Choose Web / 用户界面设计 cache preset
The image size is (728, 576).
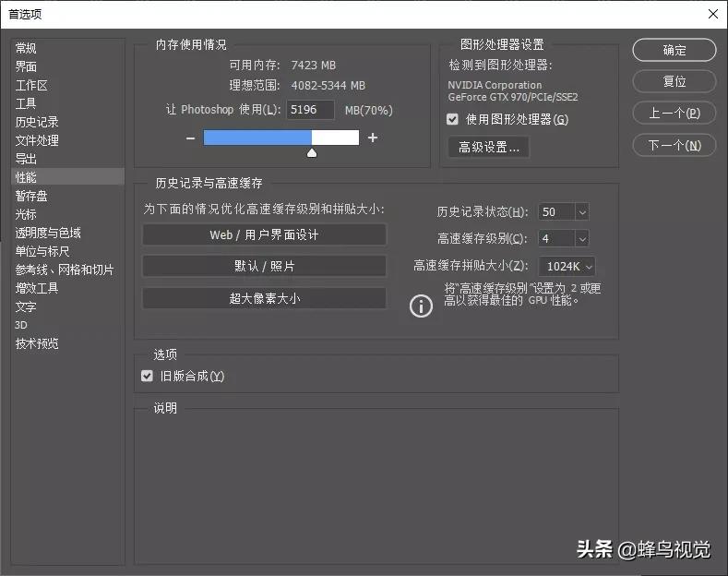(x=264, y=234)
